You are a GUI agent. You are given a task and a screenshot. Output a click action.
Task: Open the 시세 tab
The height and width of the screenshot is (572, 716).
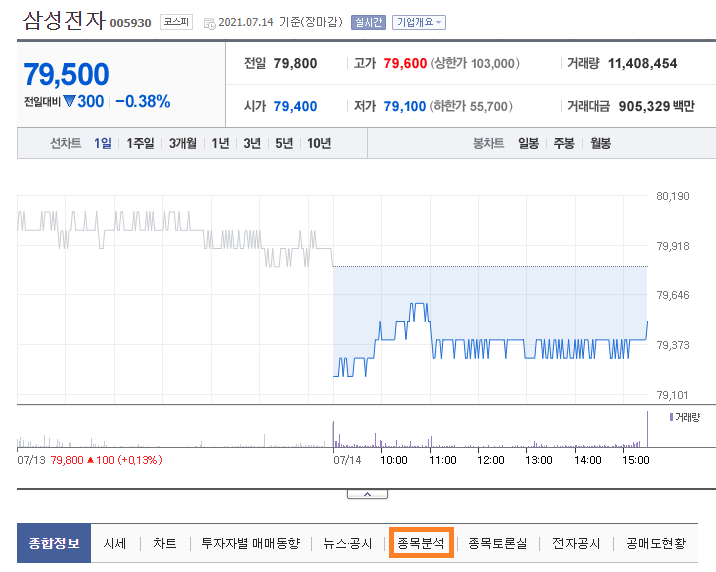point(115,543)
